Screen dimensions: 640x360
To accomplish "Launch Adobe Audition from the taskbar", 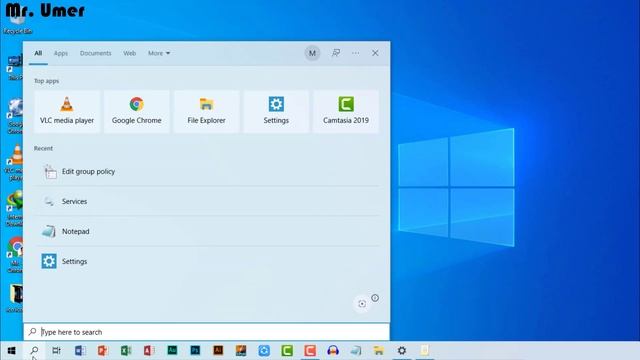I will tap(172, 350).
